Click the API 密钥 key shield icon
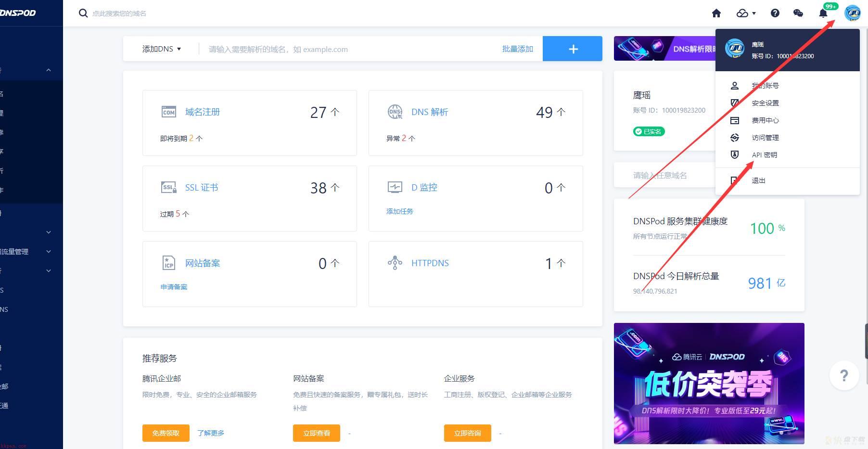 pyautogui.click(x=735, y=155)
